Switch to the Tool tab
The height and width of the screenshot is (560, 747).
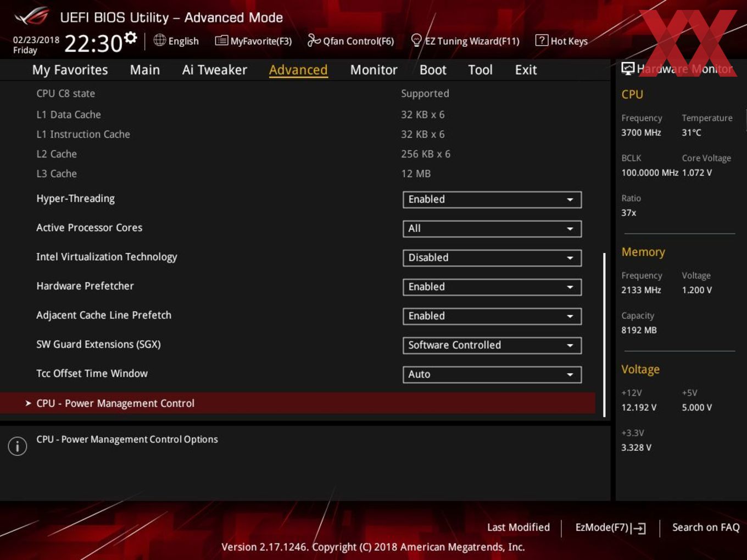[480, 70]
